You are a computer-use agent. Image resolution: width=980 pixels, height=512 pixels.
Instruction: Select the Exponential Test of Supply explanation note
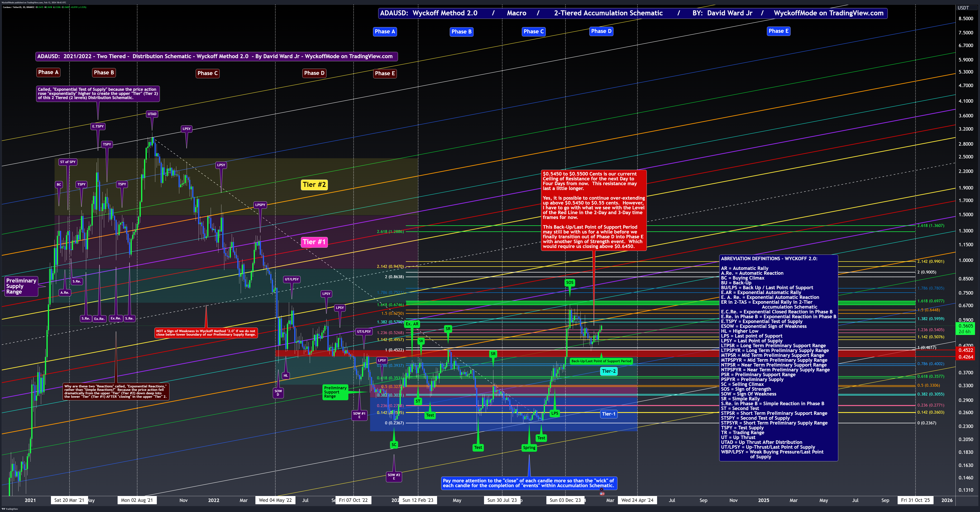pos(98,94)
